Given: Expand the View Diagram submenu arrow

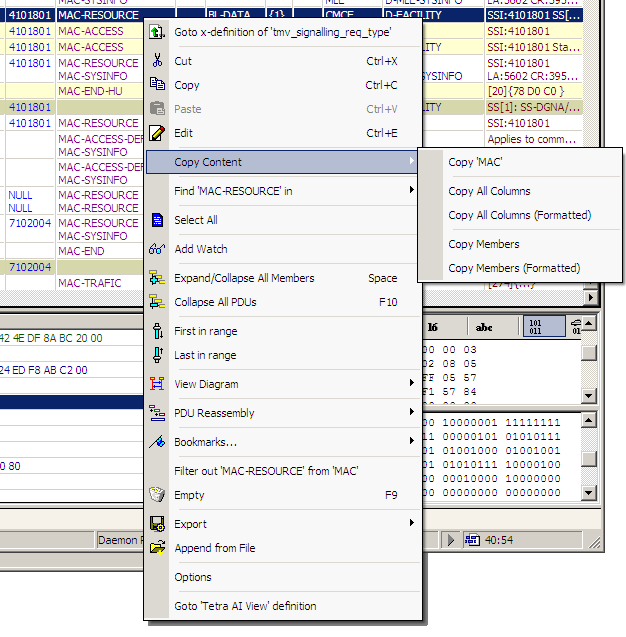Looking at the screenshot, I should pyautogui.click(x=411, y=384).
